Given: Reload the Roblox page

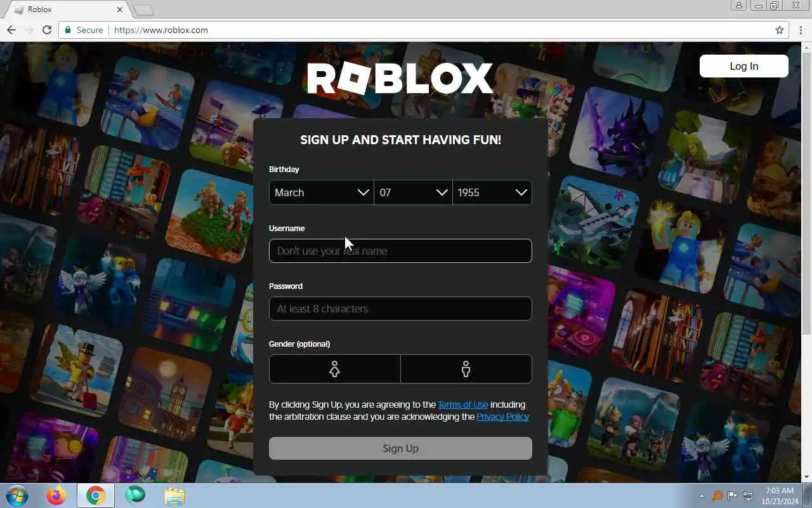Looking at the screenshot, I should [46, 30].
